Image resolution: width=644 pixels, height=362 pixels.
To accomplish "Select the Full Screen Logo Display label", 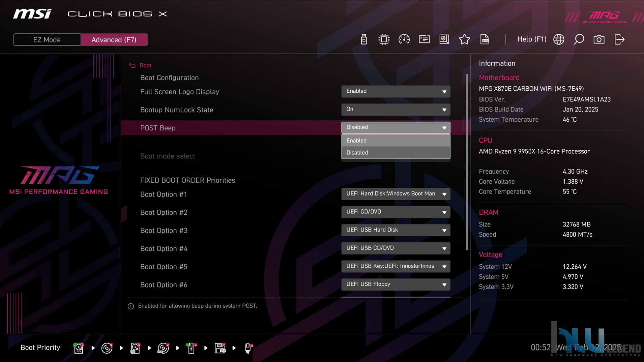I will (180, 92).
